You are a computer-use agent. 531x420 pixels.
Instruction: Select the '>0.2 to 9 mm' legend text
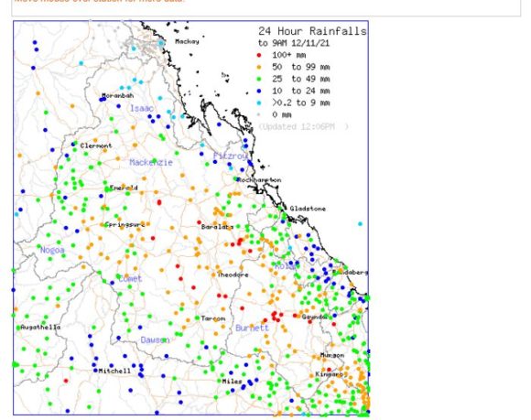300,102
